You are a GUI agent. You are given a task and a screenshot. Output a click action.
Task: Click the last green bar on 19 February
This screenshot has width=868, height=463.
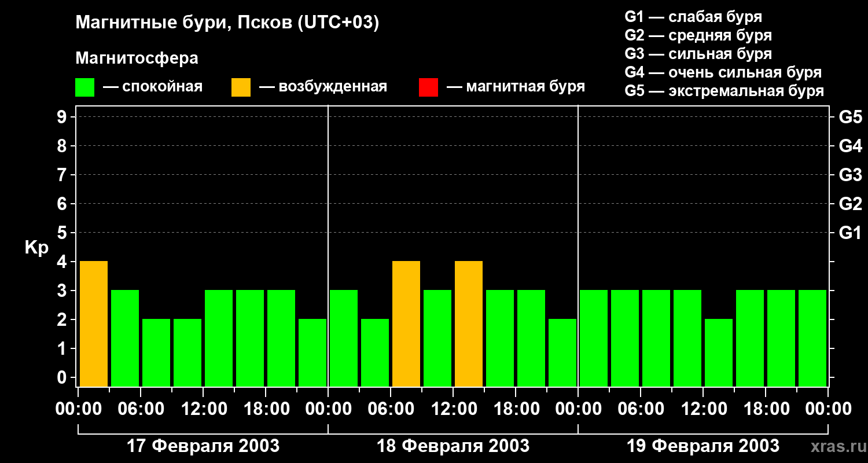(x=812, y=338)
